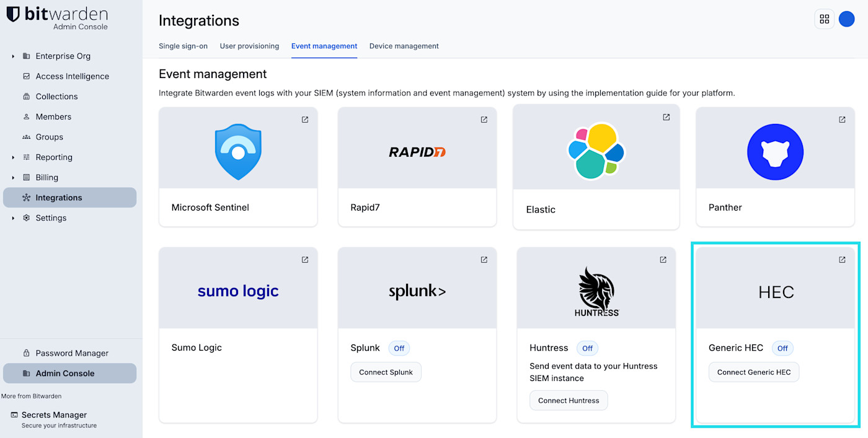Click the Groups people icon
Viewport: 868px width, 438px height.
[26, 137]
